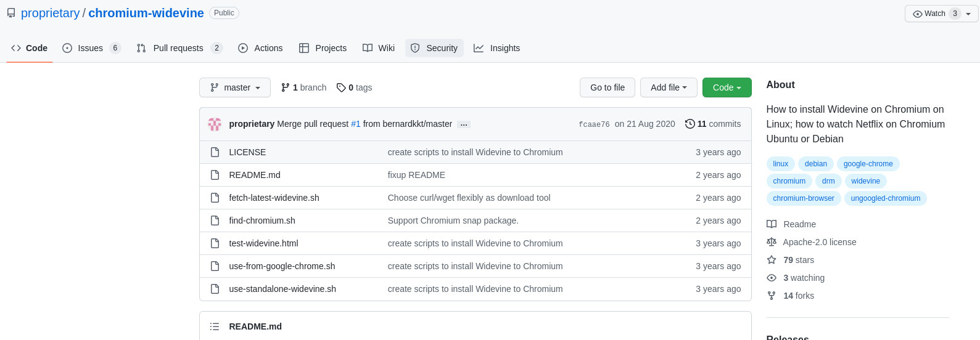View the 1 branch link
Image resolution: width=980 pixels, height=340 pixels.
[x=303, y=87]
